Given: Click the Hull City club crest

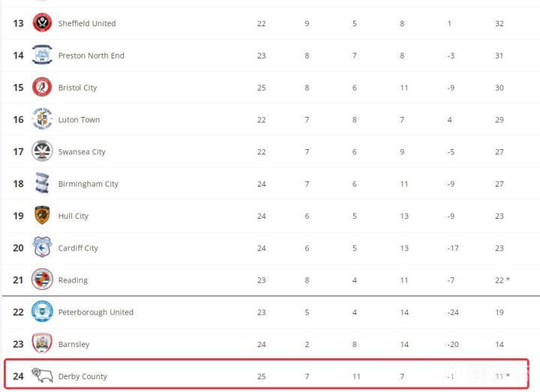Looking at the screenshot, I should point(42,216).
